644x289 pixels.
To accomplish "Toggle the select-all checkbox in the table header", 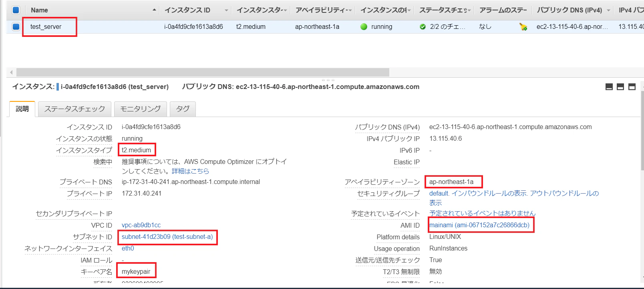I will pyautogui.click(x=16, y=10).
